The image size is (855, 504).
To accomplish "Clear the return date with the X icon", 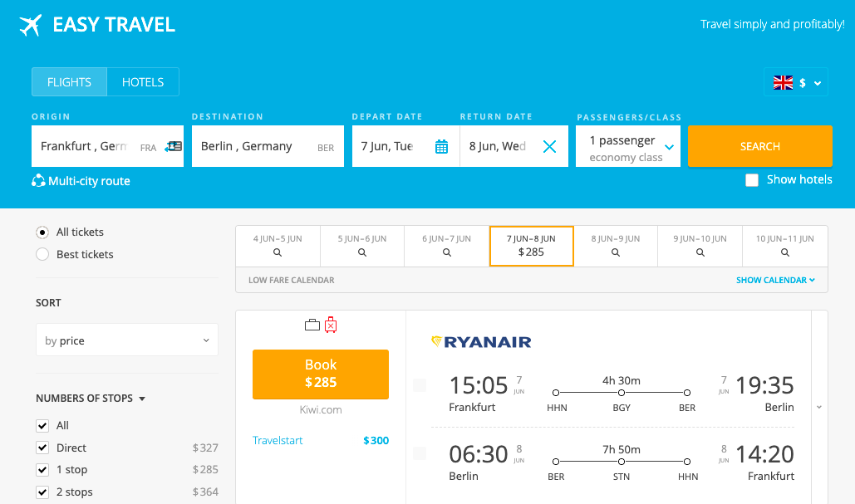I will coord(549,145).
